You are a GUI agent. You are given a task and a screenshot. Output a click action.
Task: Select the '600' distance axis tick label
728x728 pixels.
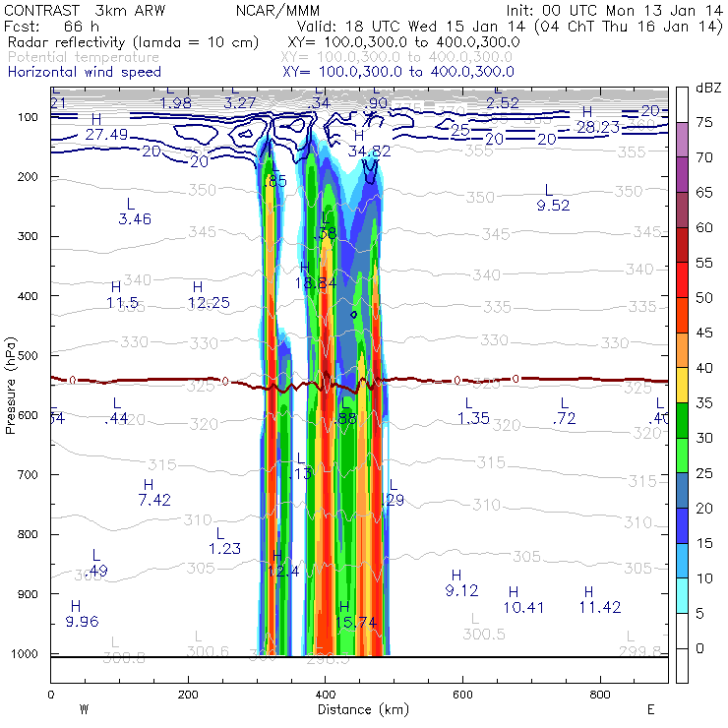point(462,695)
